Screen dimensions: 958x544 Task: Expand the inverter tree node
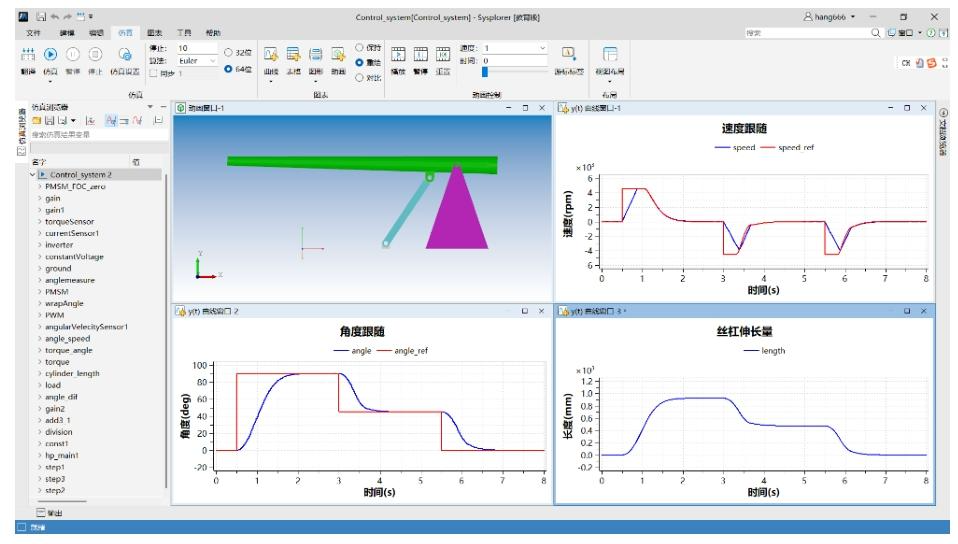(x=40, y=245)
